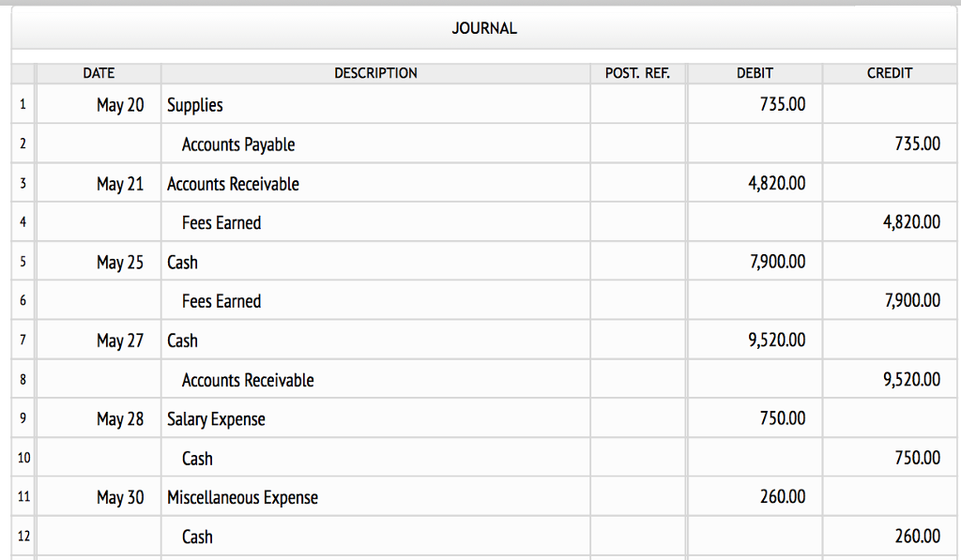Click the May 27 date cell

[99, 341]
